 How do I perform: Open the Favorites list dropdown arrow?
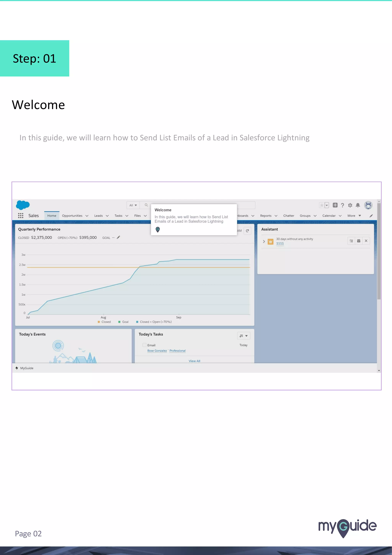[x=327, y=205]
